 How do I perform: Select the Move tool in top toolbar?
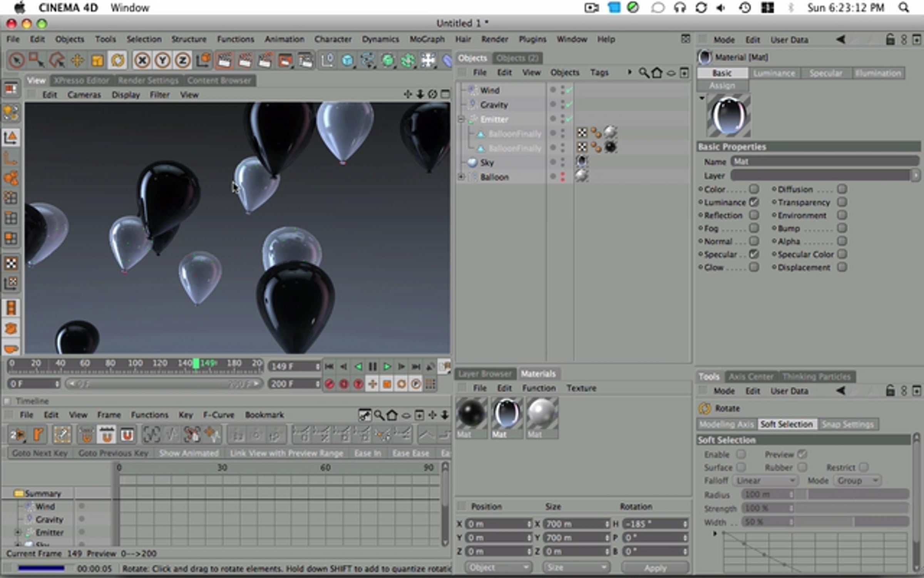tap(77, 60)
